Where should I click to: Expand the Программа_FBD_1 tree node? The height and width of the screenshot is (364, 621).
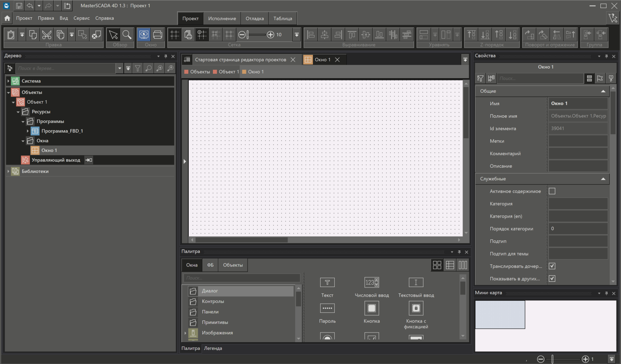point(28,131)
